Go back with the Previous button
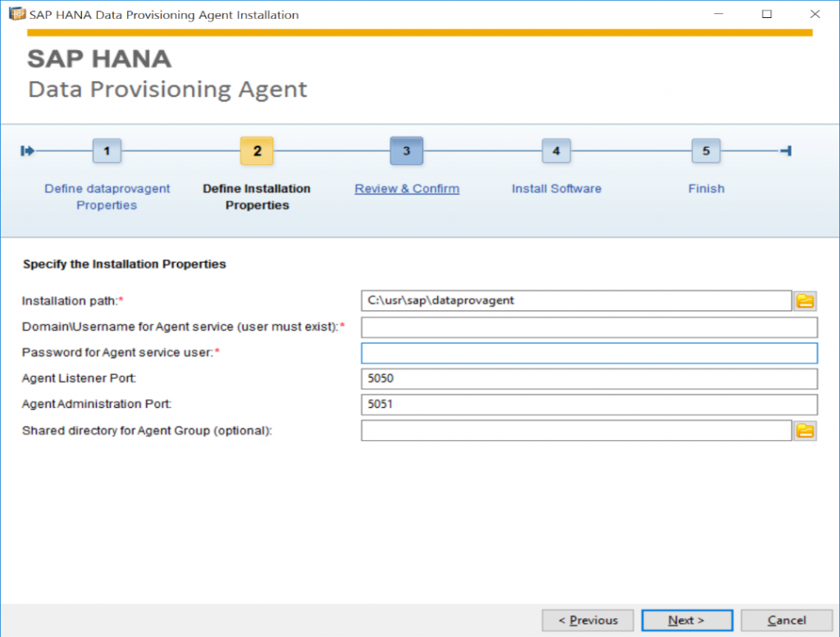This screenshot has width=840, height=637. 587,621
